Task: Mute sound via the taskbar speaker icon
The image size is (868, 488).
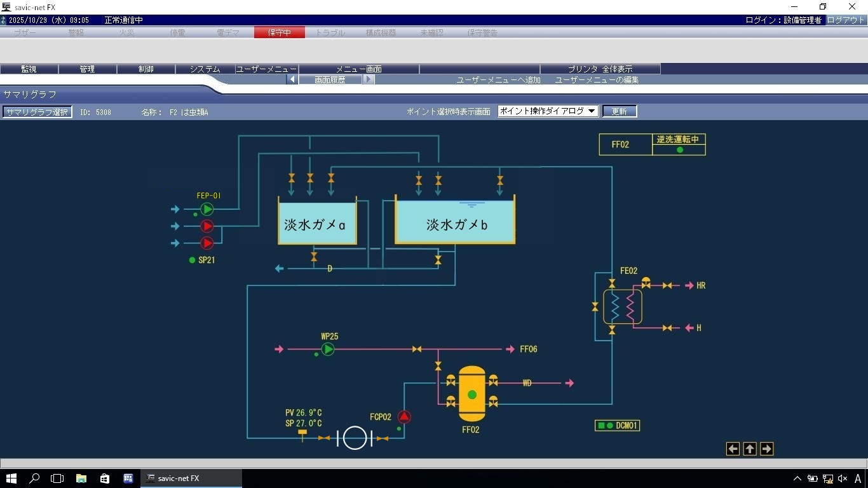Action: point(843,478)
